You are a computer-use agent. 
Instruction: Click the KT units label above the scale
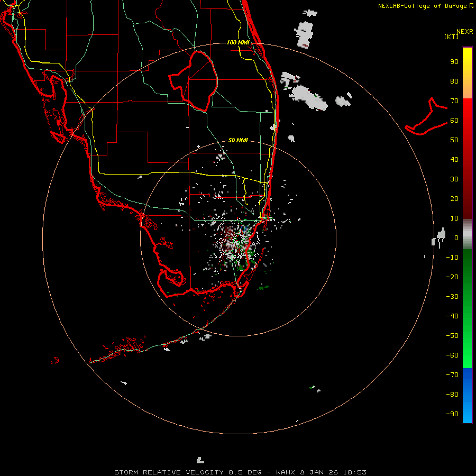click(451, 36)
